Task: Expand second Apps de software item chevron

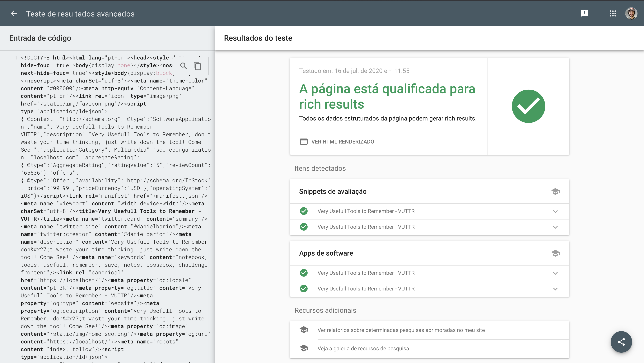Action: pos(555,289)
